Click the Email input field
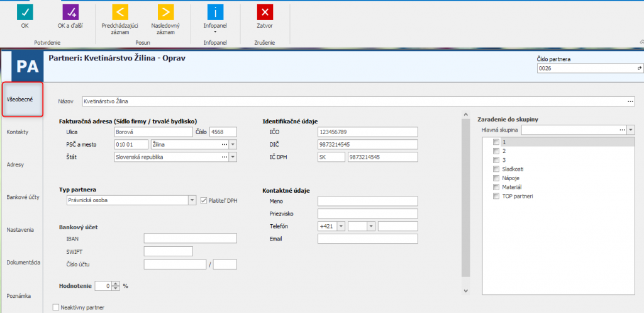644x313 pixels. [x=367, y=239]
